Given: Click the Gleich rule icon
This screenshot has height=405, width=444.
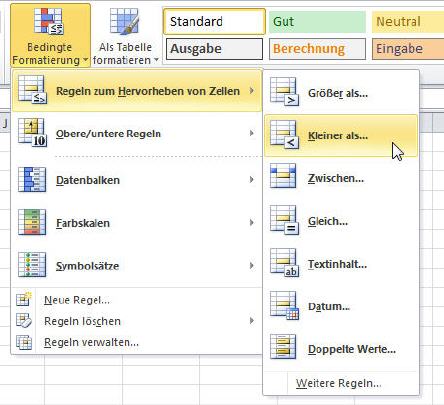Looking at the screenshot, I should tap(284, 220).
